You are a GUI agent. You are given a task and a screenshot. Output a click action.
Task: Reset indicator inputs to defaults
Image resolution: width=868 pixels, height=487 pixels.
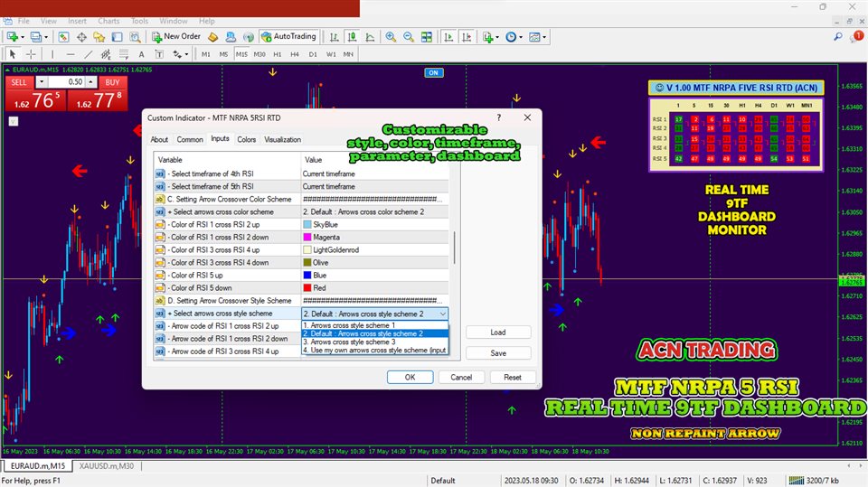[513, 378]
